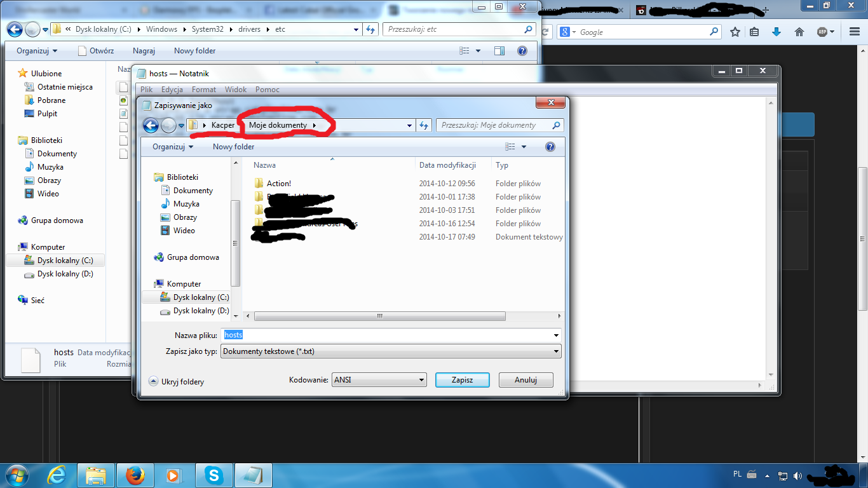Select Muzyka in the save dialog tree
The width and height of the screenshot is (868, 488).
click(180, 204)
